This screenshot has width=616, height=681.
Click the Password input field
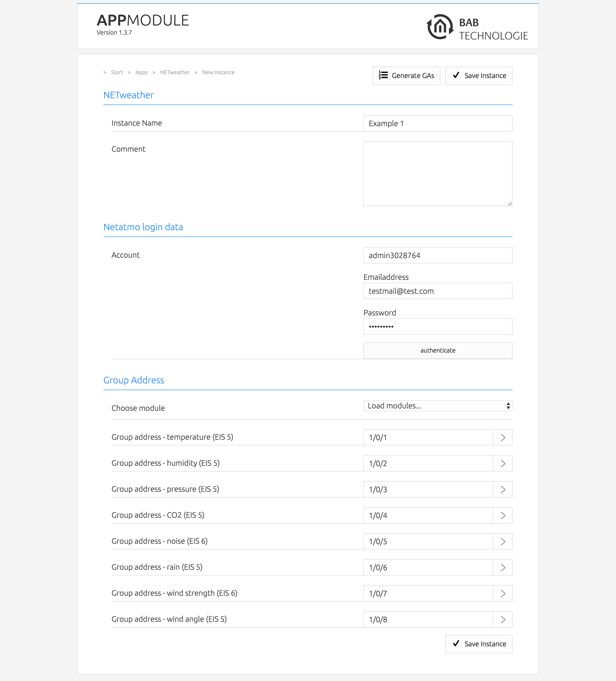[x=437, y=327]
